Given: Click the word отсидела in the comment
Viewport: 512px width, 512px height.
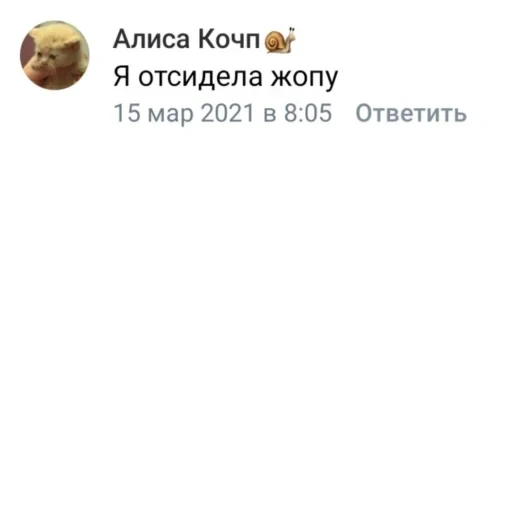Looking at the screenshot, I should [200, 77].
